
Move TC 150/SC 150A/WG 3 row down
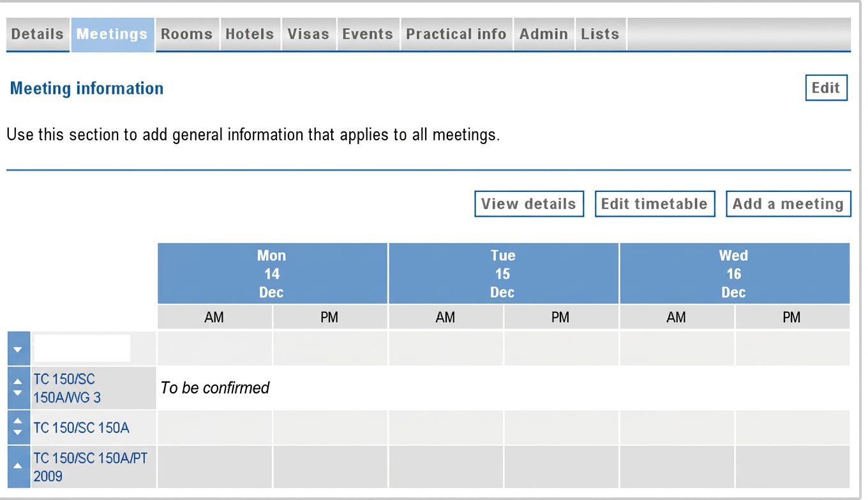18,394
